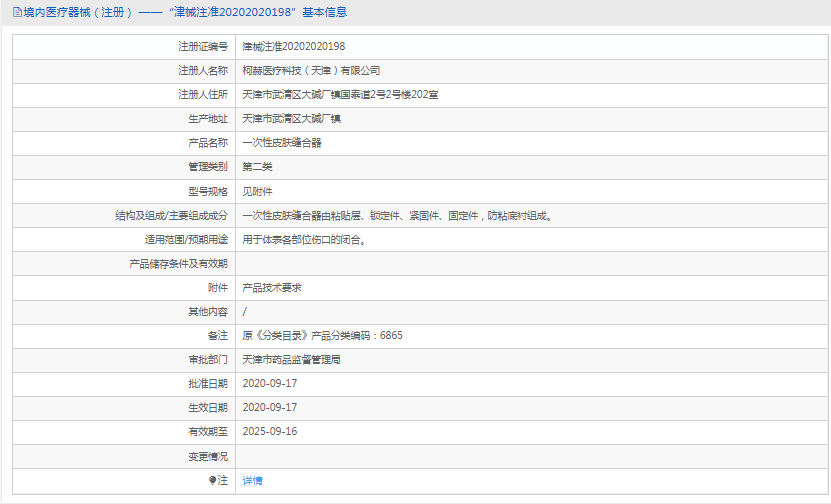Select the slash value in 其他内容 row
This screenshot has width=831, height=504.
point(244,312)
